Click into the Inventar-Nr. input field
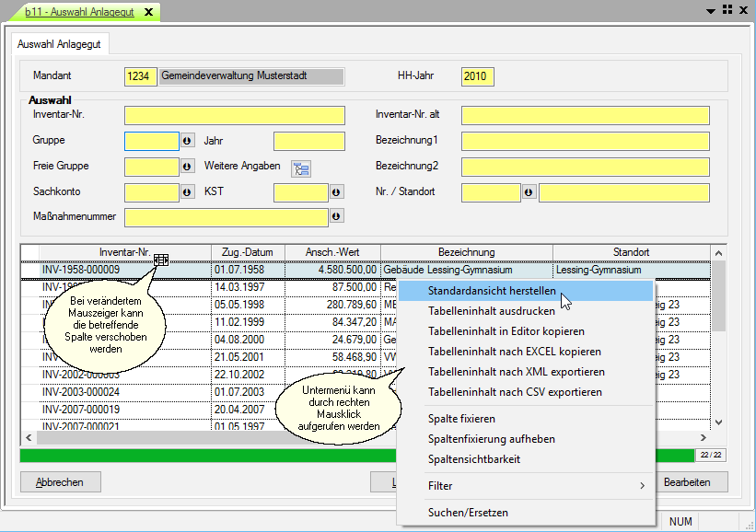756x532 pixels. [x=235, y=115]
